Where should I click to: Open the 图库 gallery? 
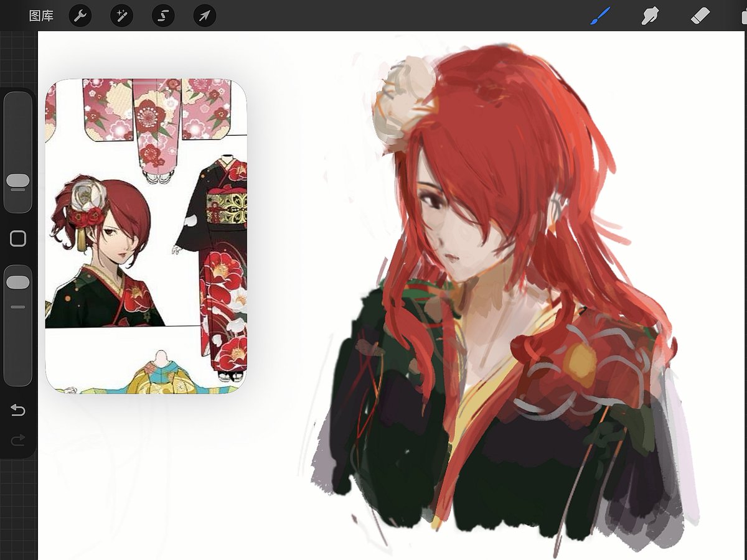[41, 16]
